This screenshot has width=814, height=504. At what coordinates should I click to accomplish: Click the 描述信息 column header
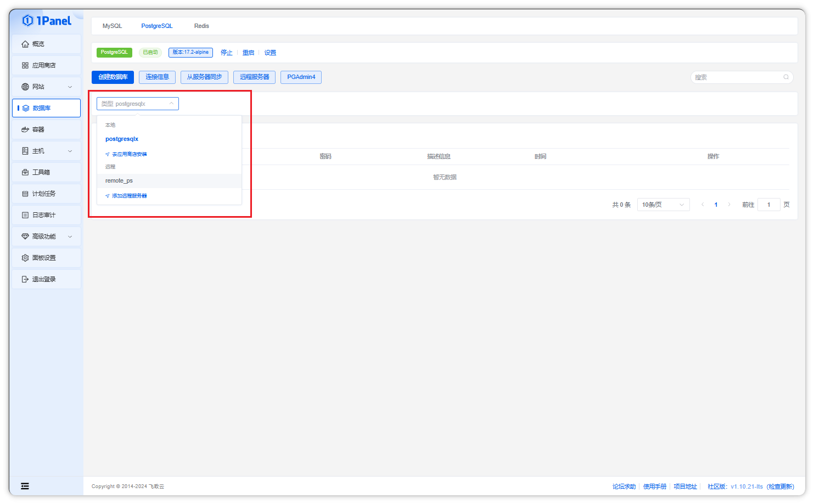coord(439,157)
